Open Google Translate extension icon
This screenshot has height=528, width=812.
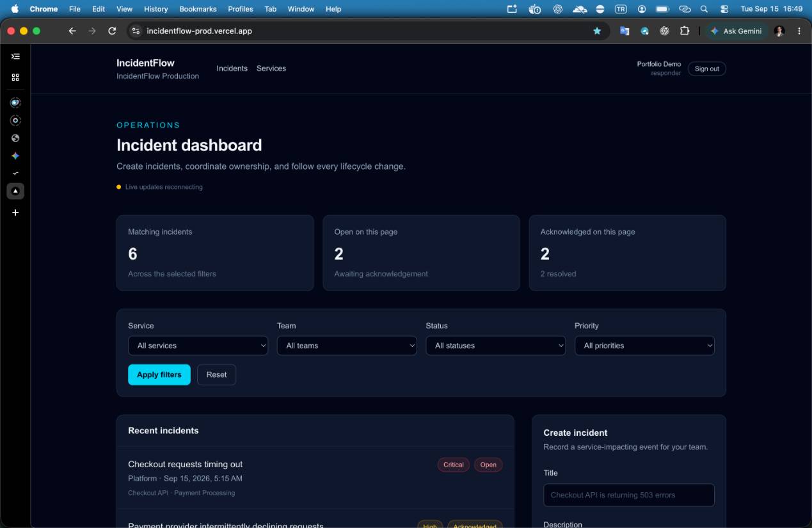coord(625,31)
